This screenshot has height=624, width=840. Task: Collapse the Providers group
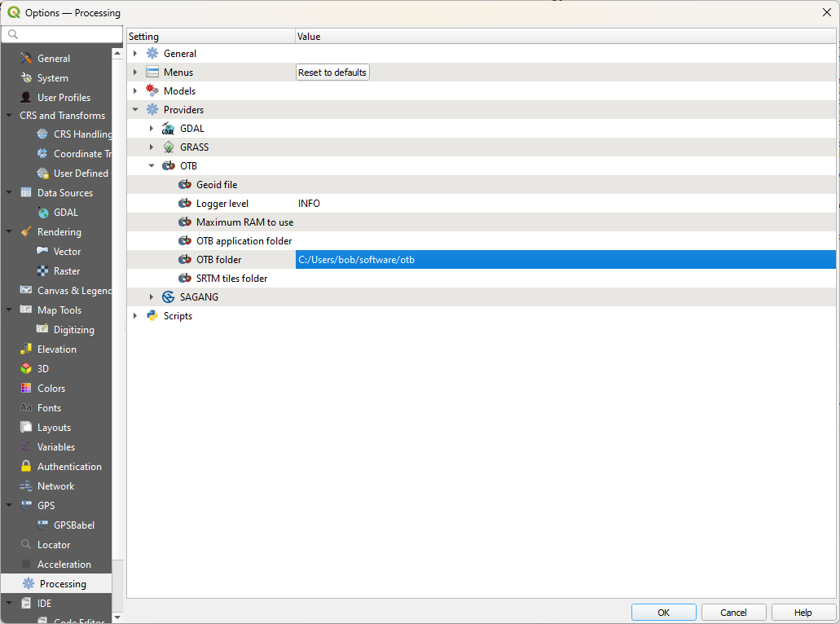coord(135,110)
